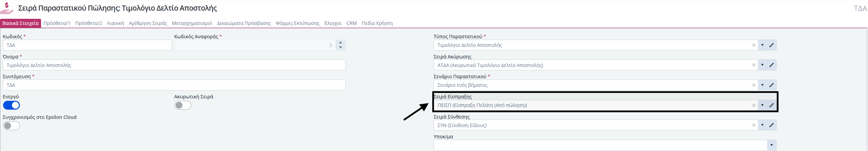Expand the Σειρά Ακύρωσης dropdown
Screen dimensions: 868x151
(x=762, y=65)
